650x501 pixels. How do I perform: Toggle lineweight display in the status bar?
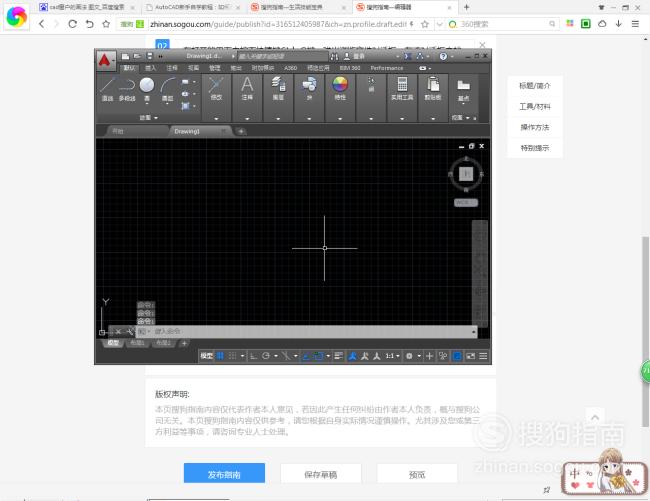[x=338, y=356]
